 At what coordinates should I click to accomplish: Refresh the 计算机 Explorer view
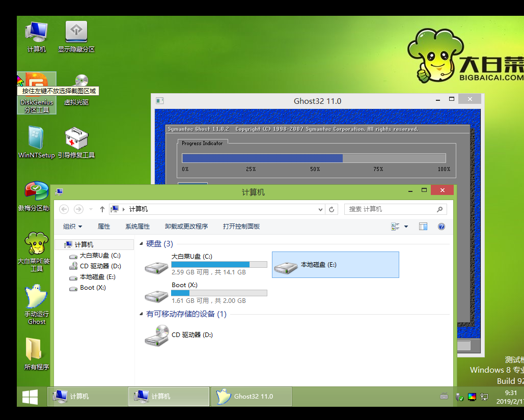[332, 209]
